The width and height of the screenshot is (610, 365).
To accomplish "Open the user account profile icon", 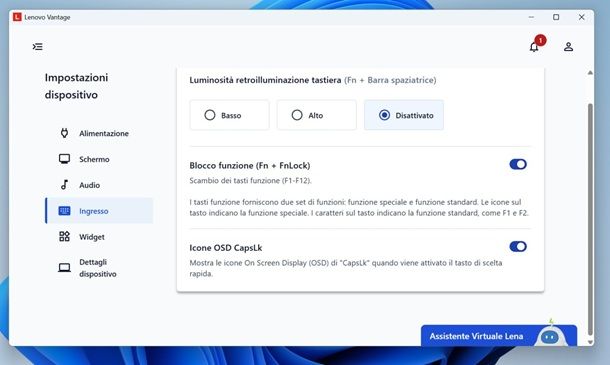I will (x=568, y=47).
